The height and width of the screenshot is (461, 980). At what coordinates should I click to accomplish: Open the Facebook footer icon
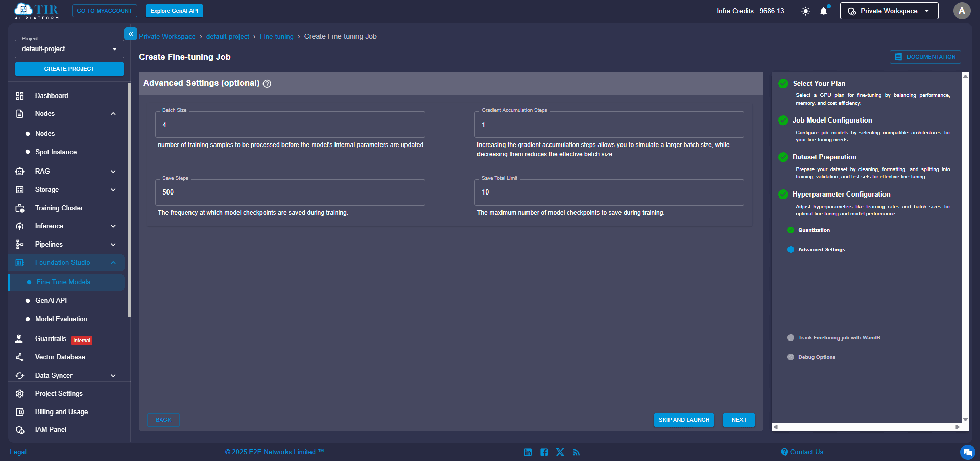pos(544,452)
